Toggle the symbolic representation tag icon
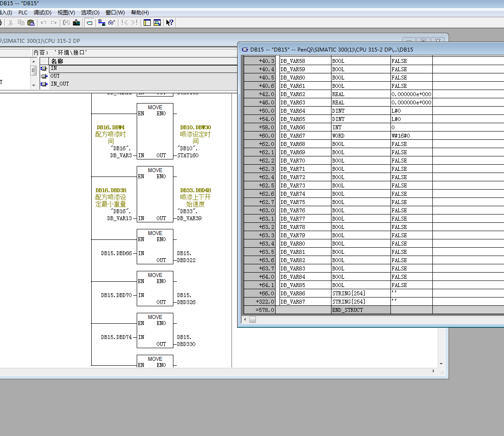 tap(90, 23)
